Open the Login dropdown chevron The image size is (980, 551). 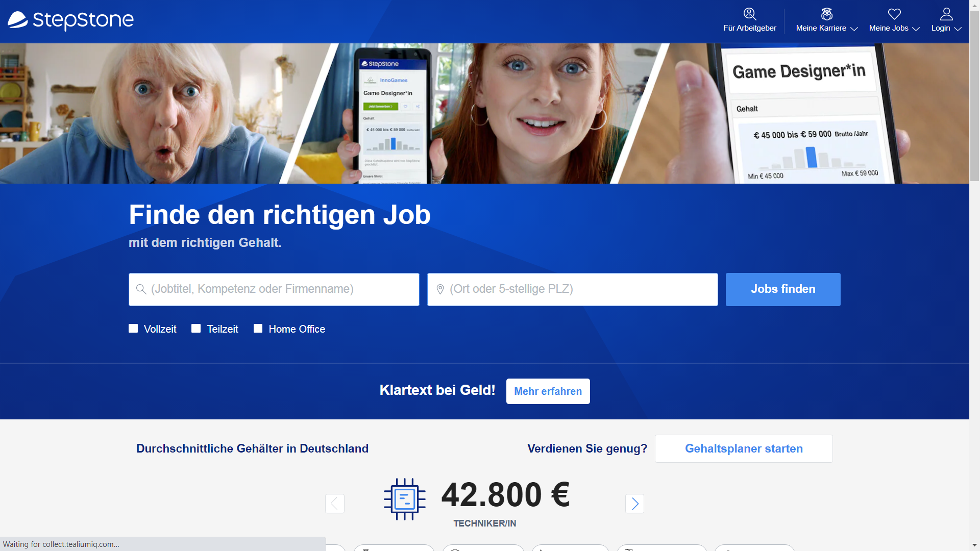click(x=958, y=29)
